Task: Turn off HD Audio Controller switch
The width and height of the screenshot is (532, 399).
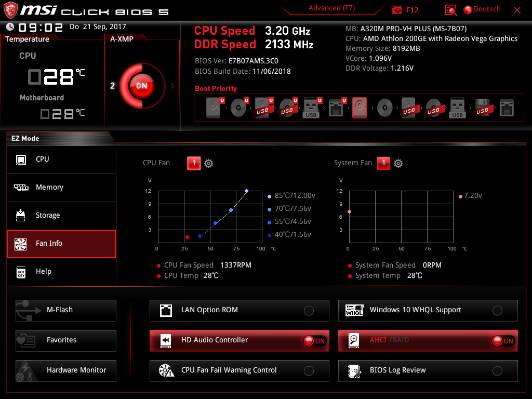Action: [x=314, y=341]
